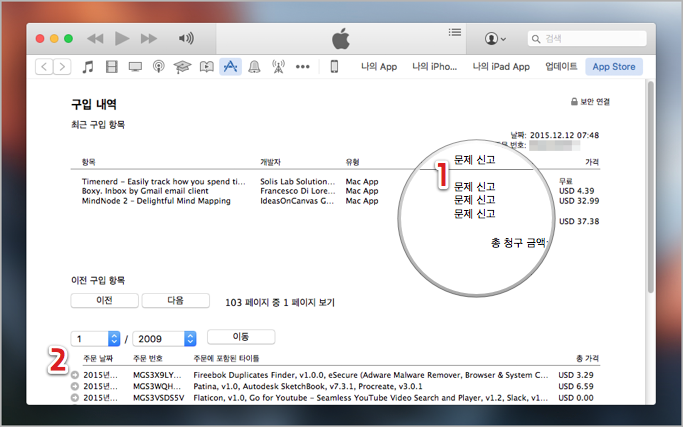Click the Fireebok Duplicates Finder order titles

coord(371,375)
